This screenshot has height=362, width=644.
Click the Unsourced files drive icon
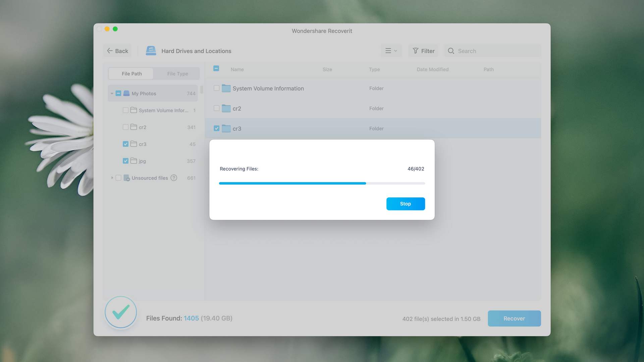pyautogui.click(x=126, y=178)
